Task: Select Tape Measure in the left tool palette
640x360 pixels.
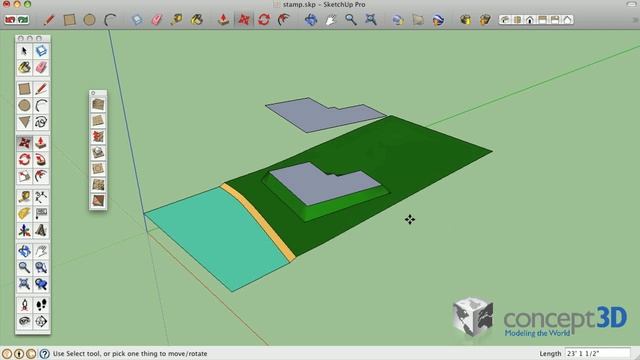Action: pyautogui.click(x=24, y=197)
